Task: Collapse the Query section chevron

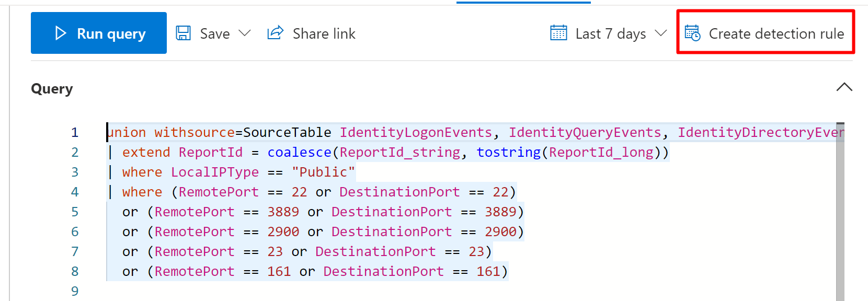Action: (x=844, y=87)
